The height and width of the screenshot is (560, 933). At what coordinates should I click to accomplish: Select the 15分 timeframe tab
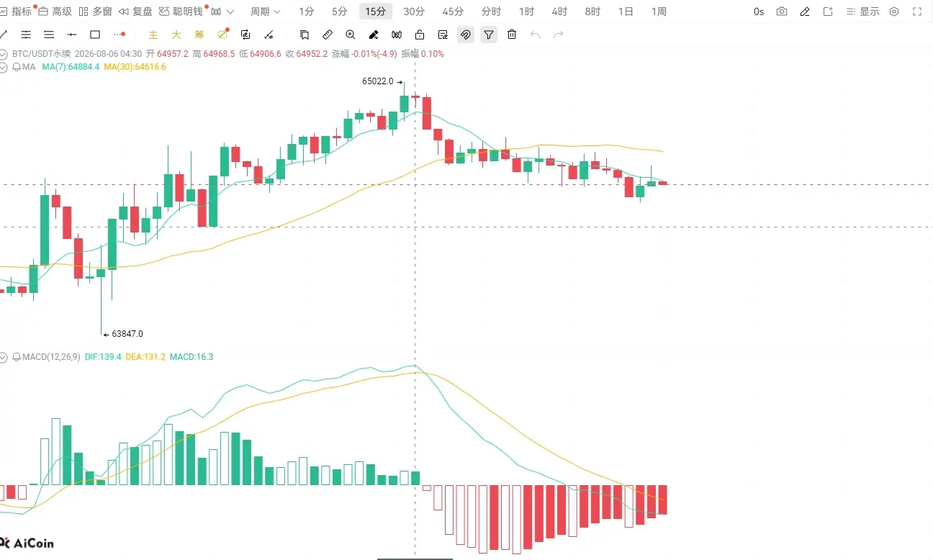click(376, 12)
